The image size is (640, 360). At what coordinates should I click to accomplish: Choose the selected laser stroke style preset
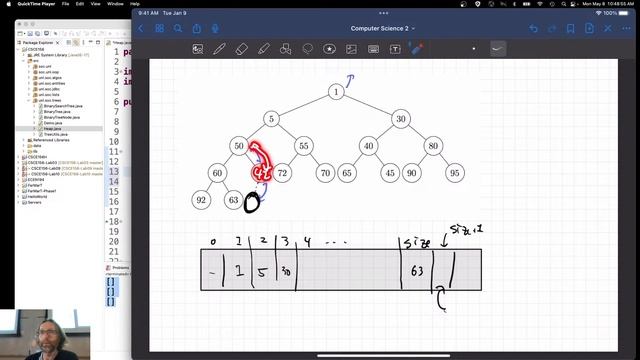498,49
